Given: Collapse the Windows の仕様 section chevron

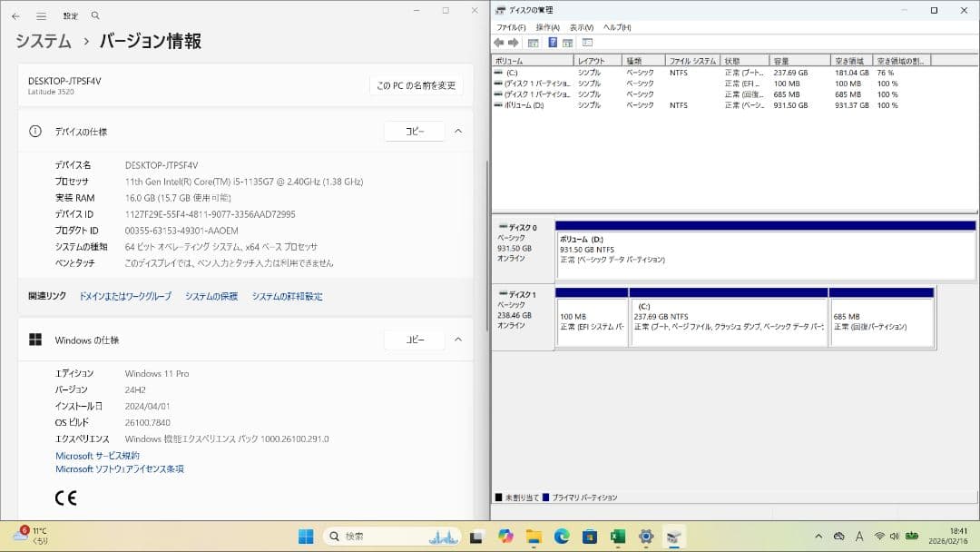Looking at the screenshot, I should tap(458, 339).
